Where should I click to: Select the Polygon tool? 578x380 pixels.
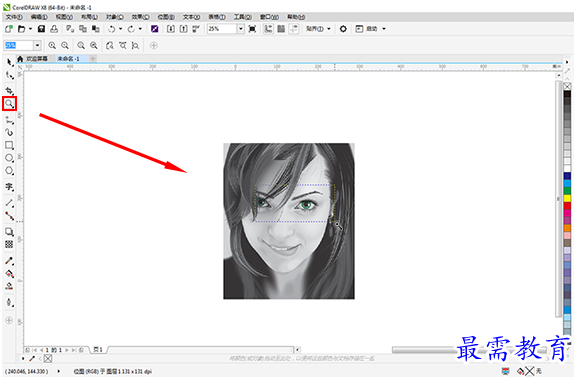point(10,171)
